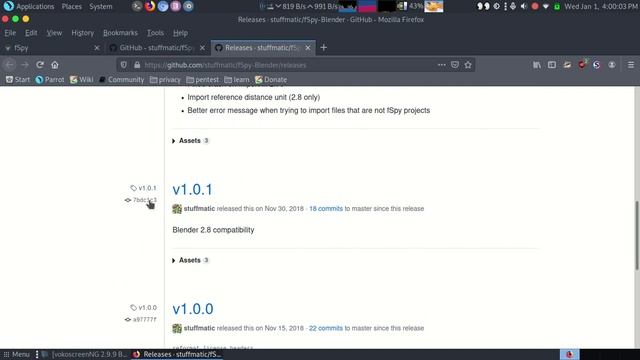Screen dimensions: 640x360
Task: Click the v1.0.0 tag label in sidebar
Action: pyautogui.click(x=143, y=308)
